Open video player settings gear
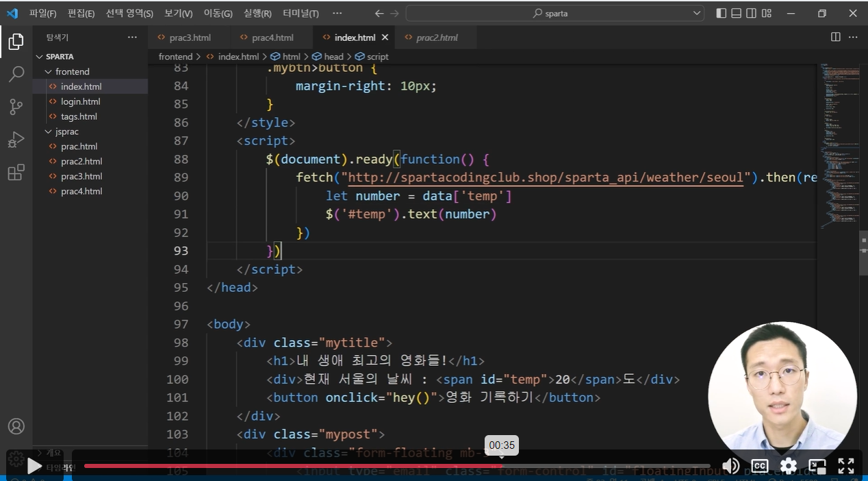 coord(789,467)
